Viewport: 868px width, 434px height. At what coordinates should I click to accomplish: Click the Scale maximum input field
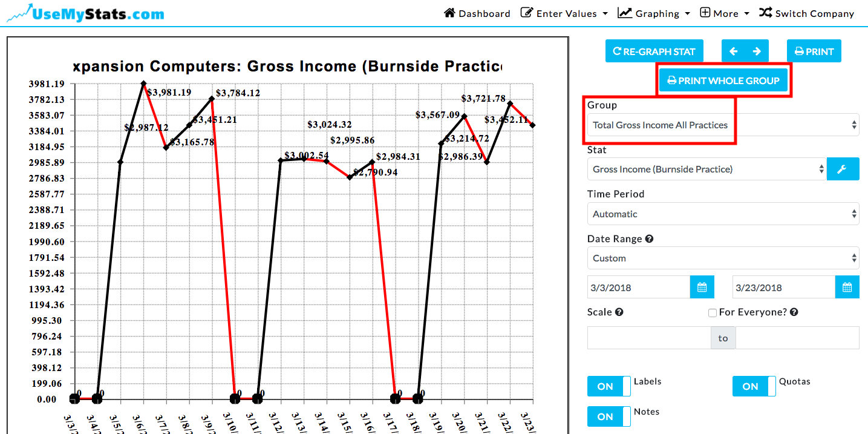tap(797, 338)
